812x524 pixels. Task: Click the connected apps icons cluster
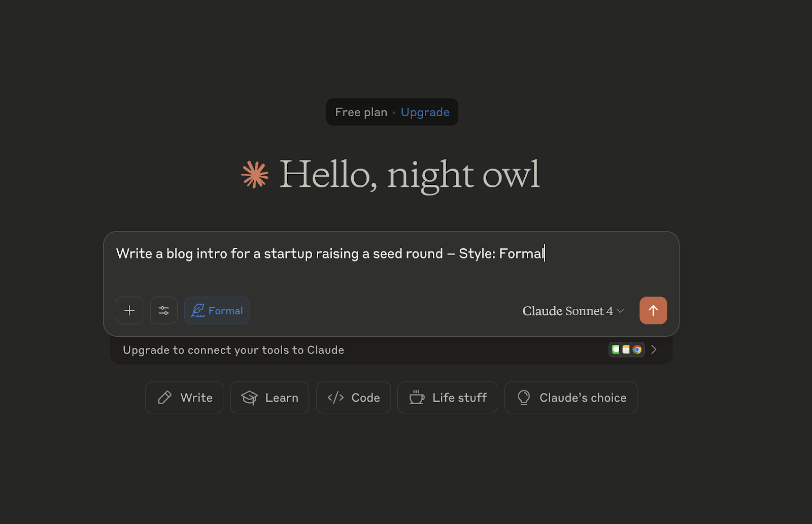pos(627,349)
